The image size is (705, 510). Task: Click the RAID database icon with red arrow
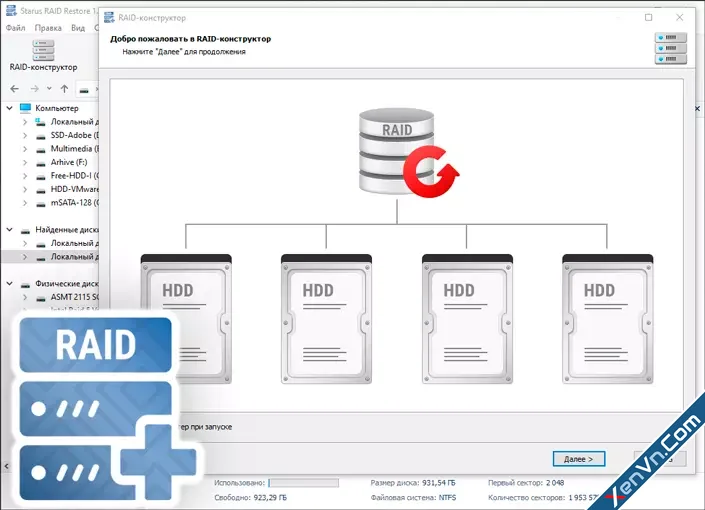pos(408,152)
